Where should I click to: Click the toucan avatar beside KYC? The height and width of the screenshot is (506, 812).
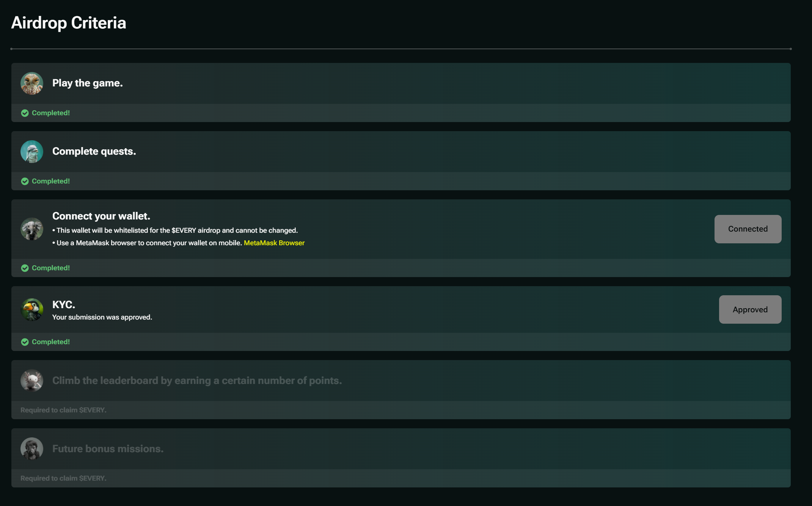click(32, 310)
